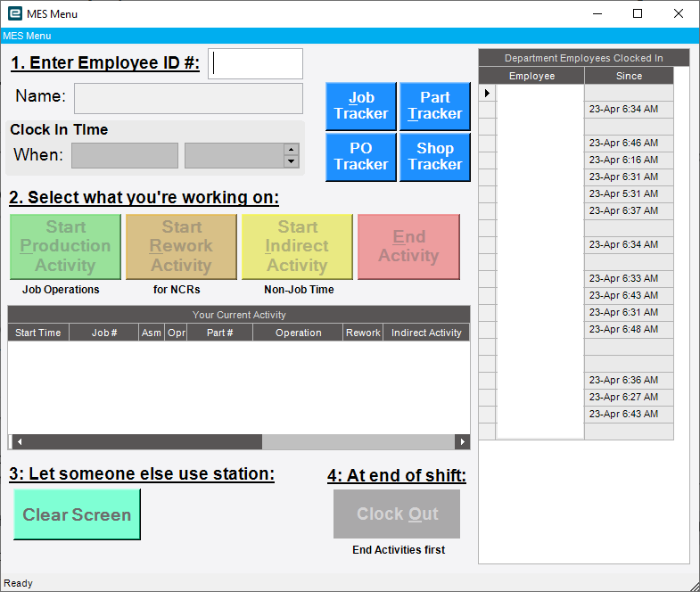Click right arrow of activity grid scrollbar
Screen dimensions: 700x592
tap(463, 442)
